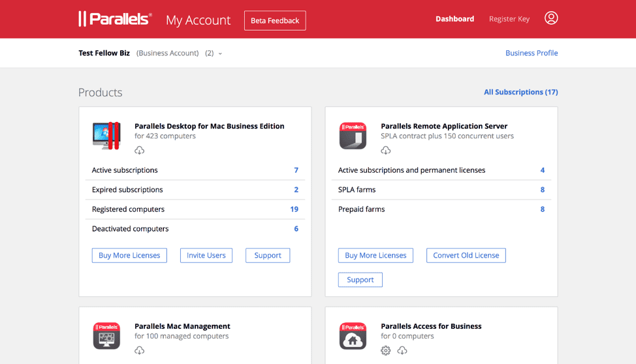Click the Deactivated computers row label

coord(130,228)
